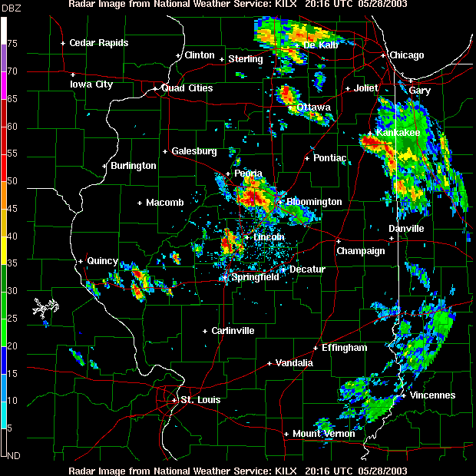Click the Vandalia city label
The image size is (476, 476).
pos(294,363)
